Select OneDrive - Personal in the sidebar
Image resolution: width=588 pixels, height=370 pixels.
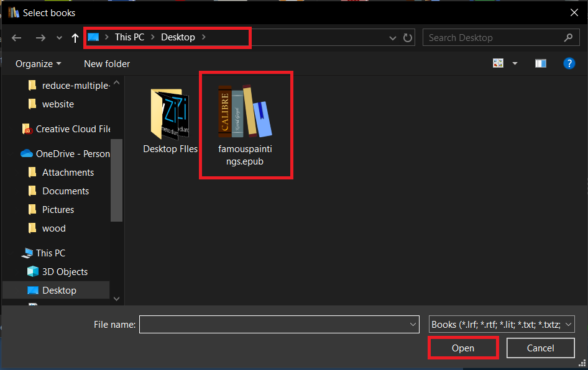point(68,153)
